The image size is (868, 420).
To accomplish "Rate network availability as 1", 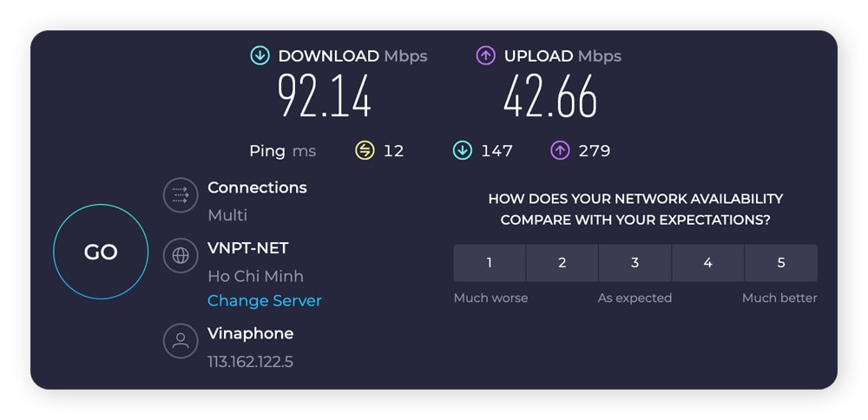I will [490, 263].
